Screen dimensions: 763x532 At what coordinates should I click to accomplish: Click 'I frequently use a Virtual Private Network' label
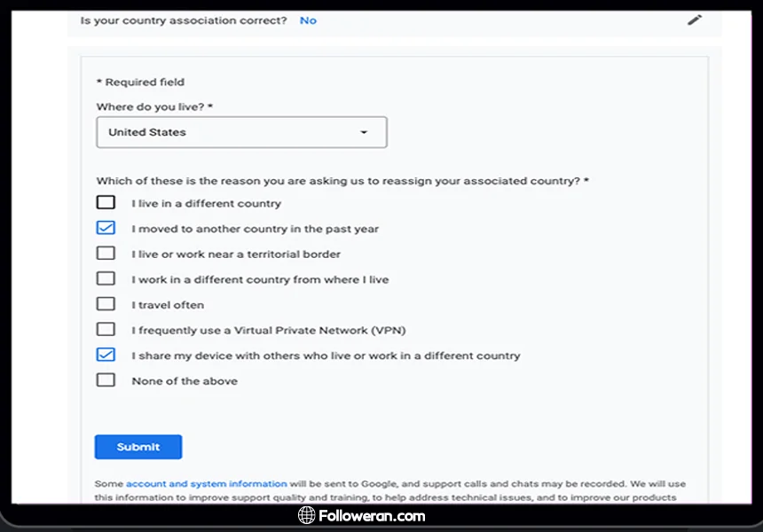[268, 330]
